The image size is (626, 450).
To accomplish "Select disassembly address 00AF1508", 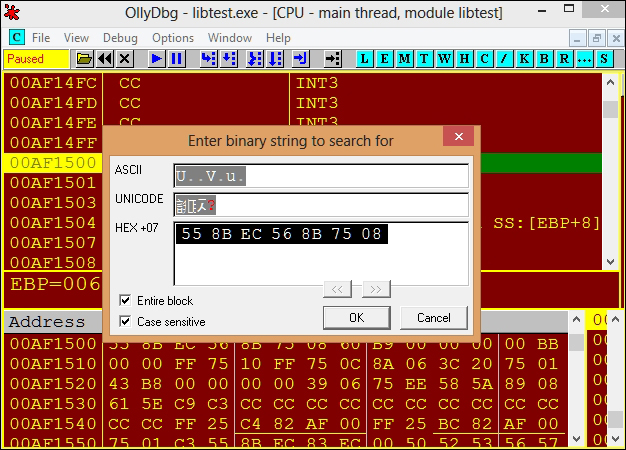I will tap(53, 262).
